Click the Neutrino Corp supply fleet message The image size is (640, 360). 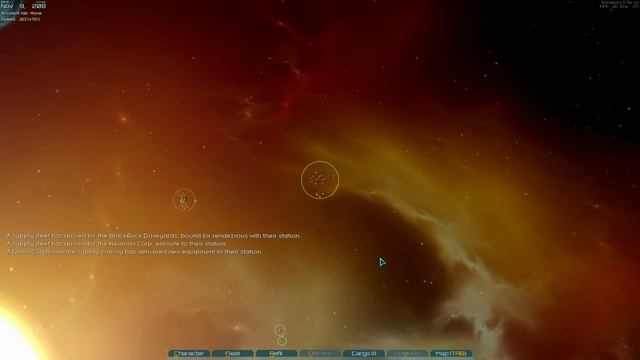(116, 244)
